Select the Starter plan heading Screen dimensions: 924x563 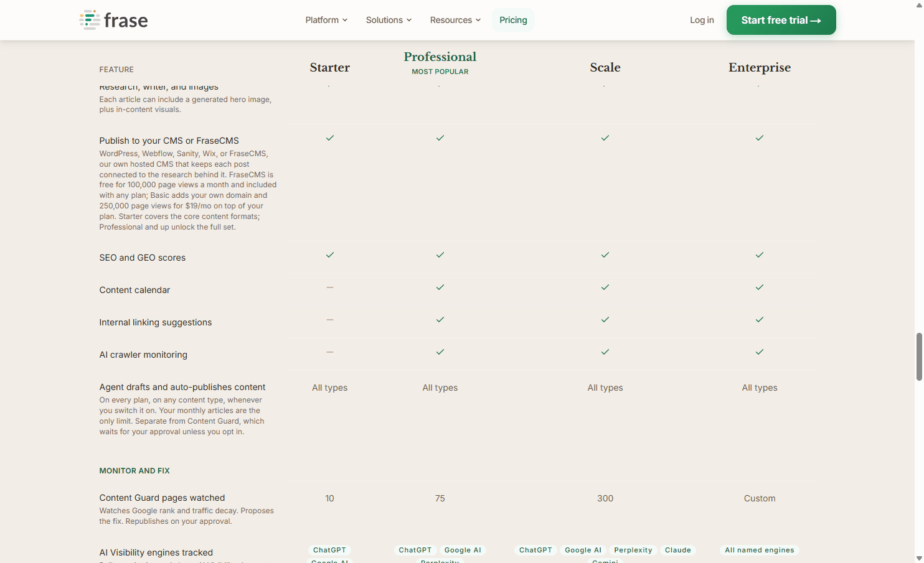[x=330, y=67]
